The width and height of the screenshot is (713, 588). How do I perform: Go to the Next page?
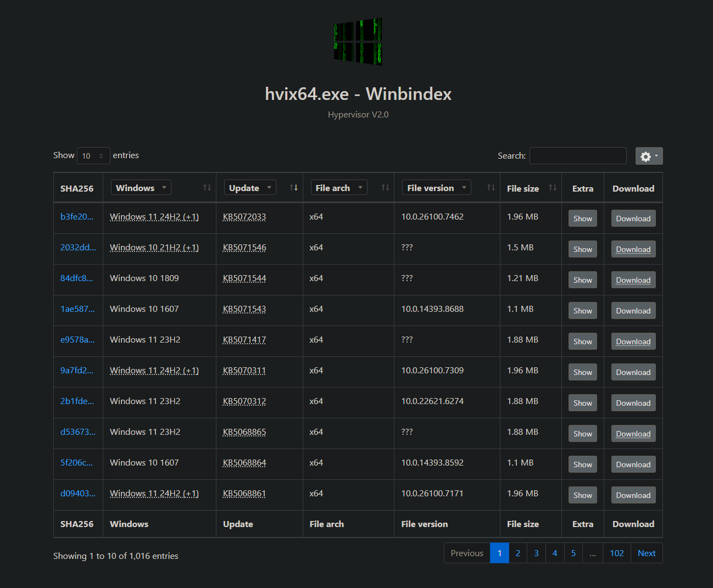coord(647,553)
